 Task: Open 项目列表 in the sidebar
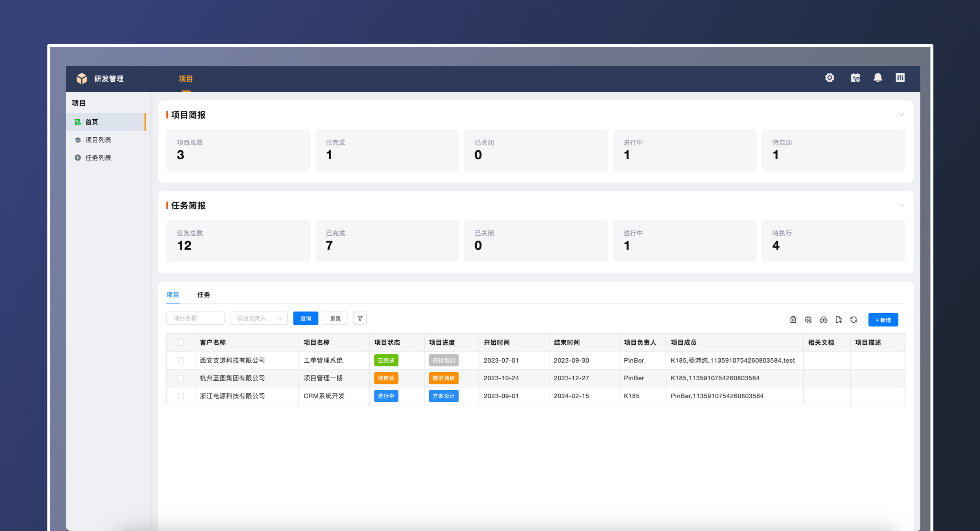(98, 140)
